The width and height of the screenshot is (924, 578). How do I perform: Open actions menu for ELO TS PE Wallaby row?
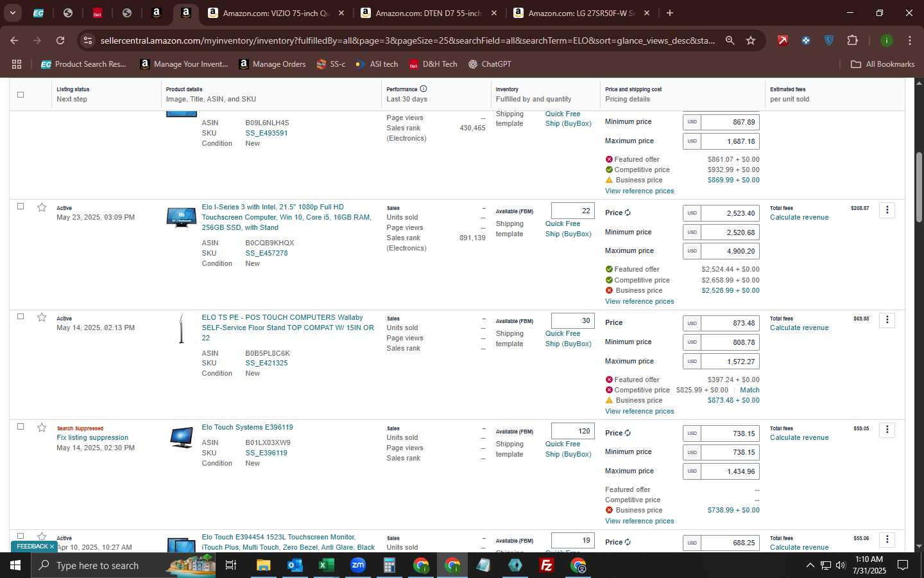click(887, 320)
